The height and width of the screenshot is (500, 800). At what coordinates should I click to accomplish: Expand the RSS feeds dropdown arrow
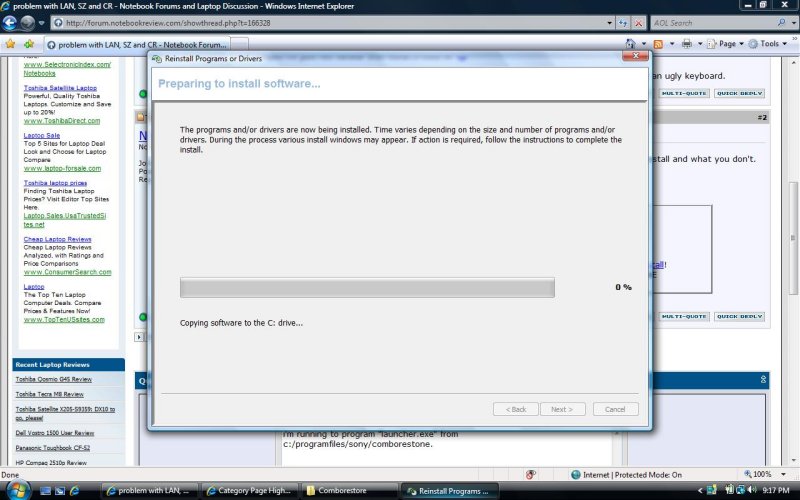[672, 44]
